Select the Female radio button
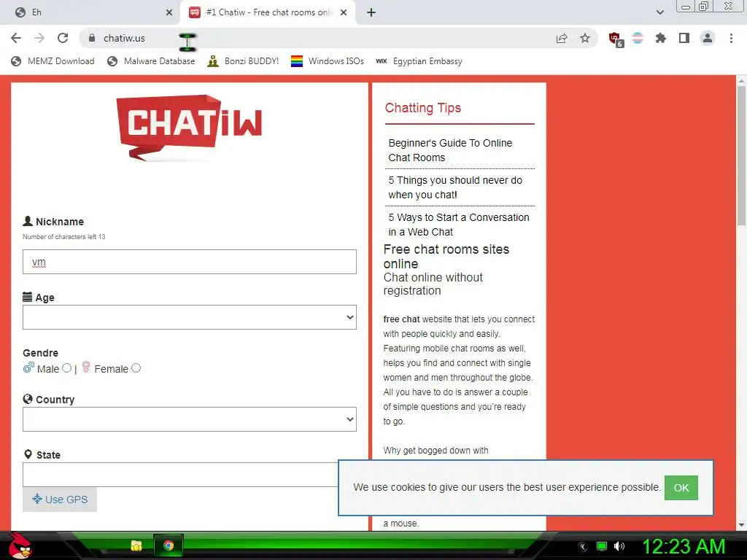The height and width of the screenshot is (560, 747). click(x=136, y=368)
